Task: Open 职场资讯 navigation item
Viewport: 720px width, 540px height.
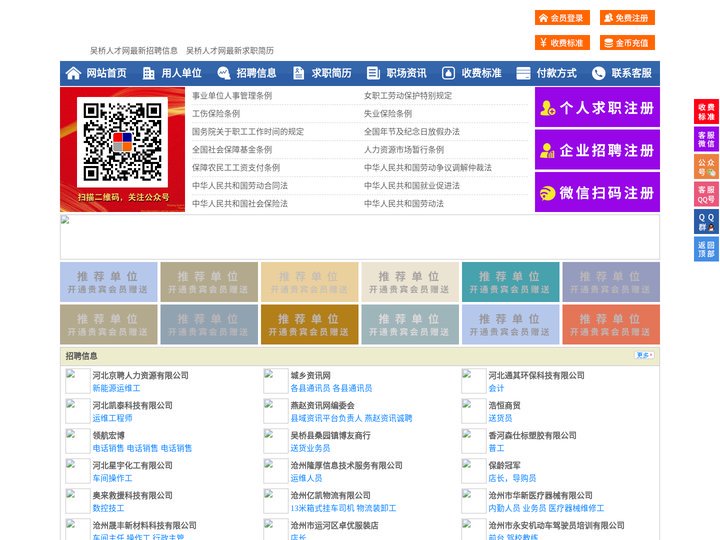Action: [406, 73]
